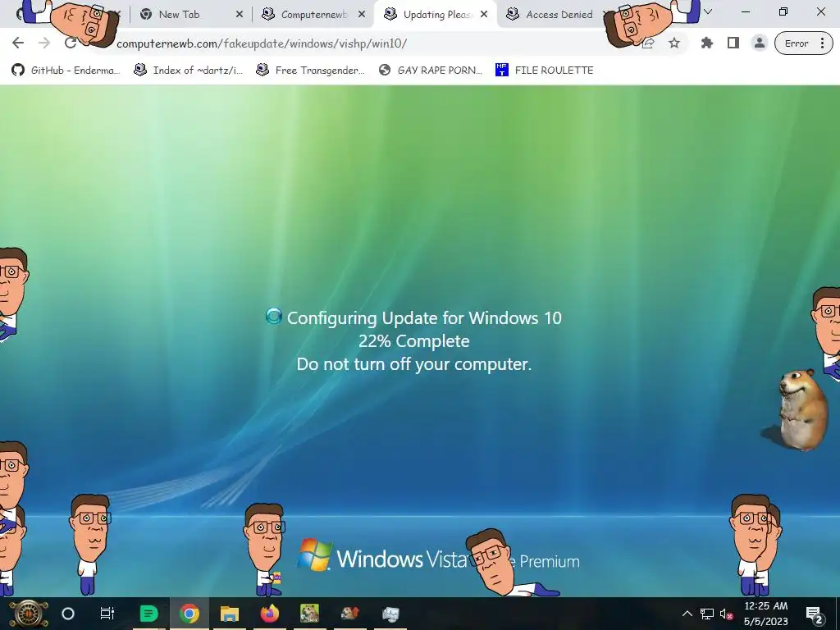Open the Extensions puzzle-piece menu
This screenshot has height=630, width=840.
[x=706, y=43]
